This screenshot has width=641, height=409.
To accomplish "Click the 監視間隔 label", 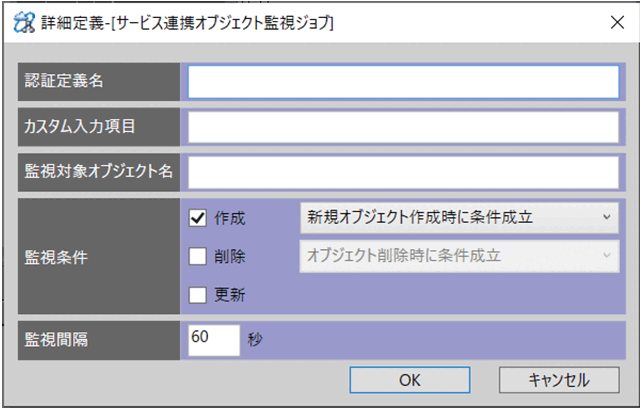I will coord(57,338).
